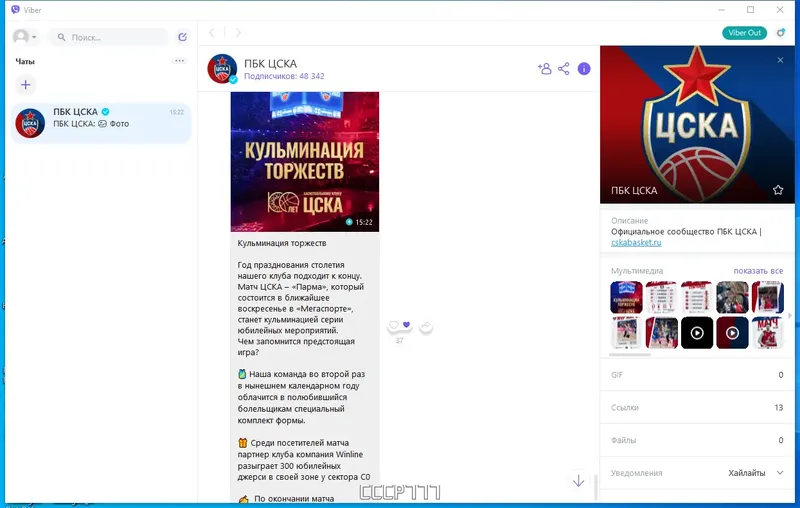
Task: Open first media thumbnail Кульминация торжеств
Action: [626, 297]
